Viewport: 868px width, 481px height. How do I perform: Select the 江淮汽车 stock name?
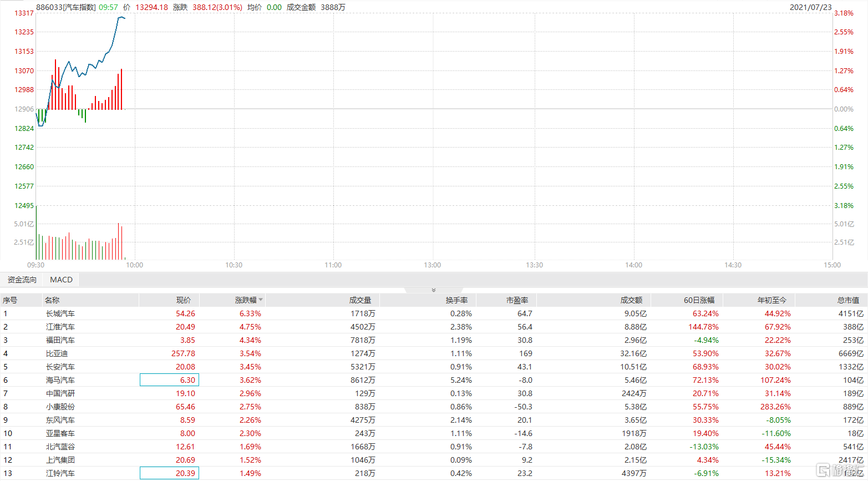tap(60, 327)
